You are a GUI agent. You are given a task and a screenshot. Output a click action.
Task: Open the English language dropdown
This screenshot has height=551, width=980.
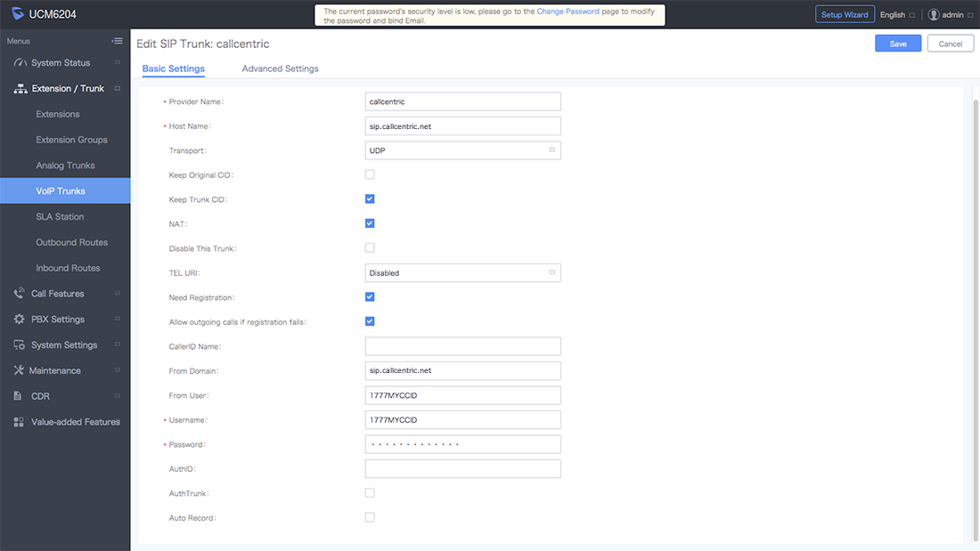(897, 15)
